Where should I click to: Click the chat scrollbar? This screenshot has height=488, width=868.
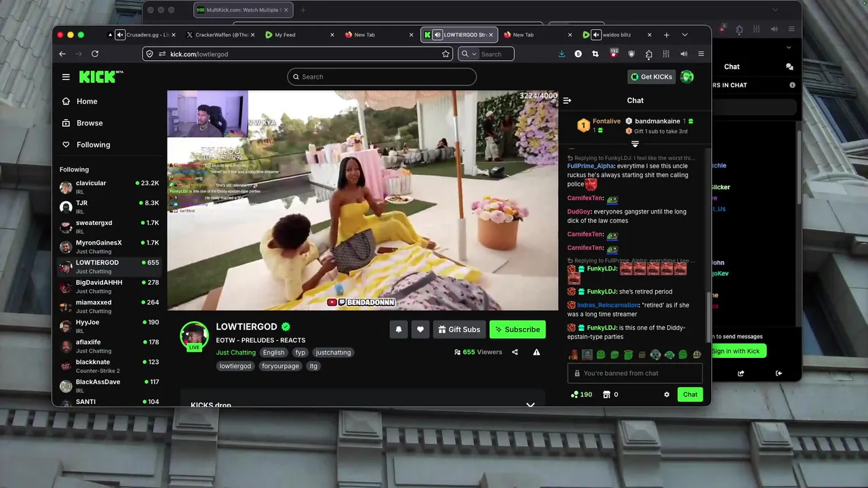(709, 317)
